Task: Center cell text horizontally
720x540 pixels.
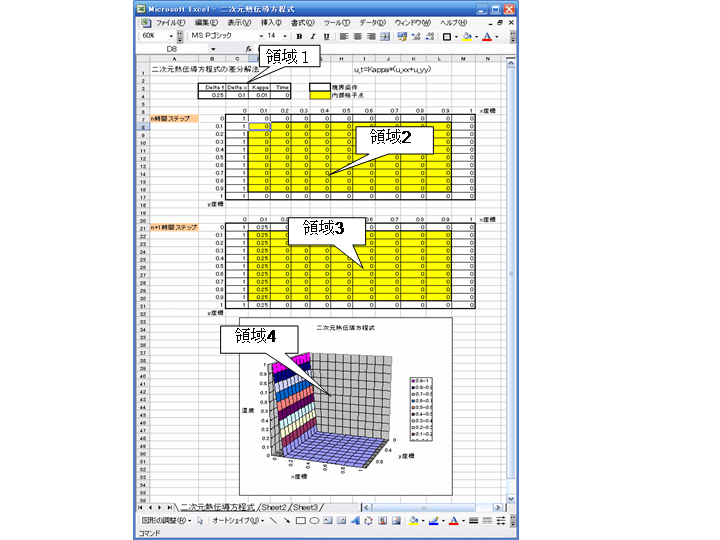Action: pos(357,36)
